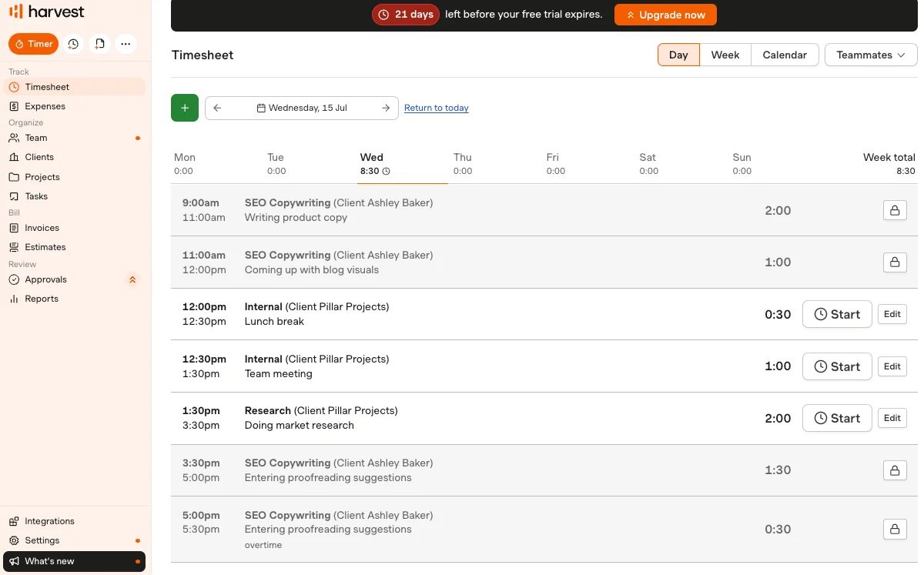Click the green plus add entry button
This screenshot has height=575, width=924.
(x=185, y=108)
